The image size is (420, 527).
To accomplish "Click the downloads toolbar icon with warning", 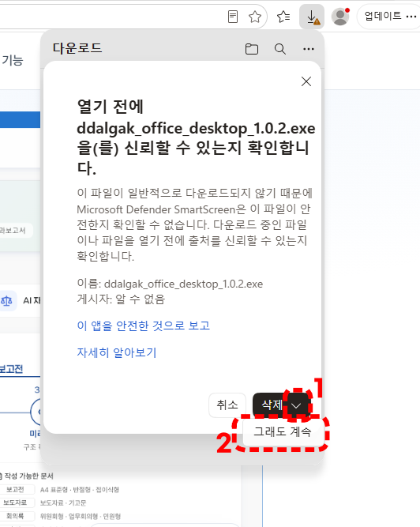I will 312,17.
